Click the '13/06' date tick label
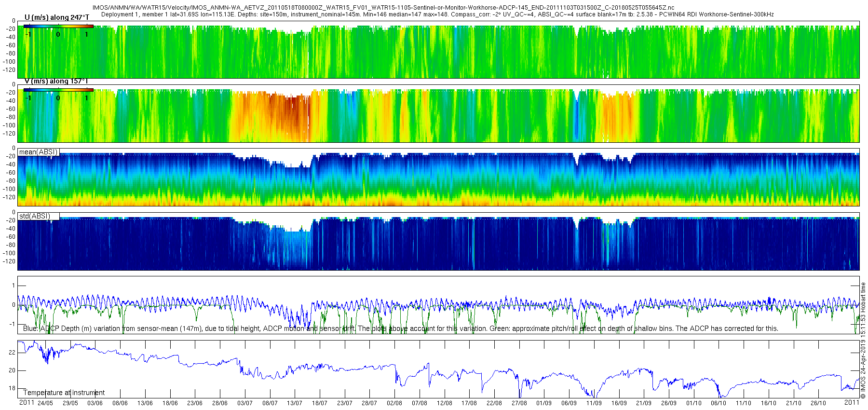Image resolution: width=868 pixels, height=410 pixels. click(x=145, y=403)
